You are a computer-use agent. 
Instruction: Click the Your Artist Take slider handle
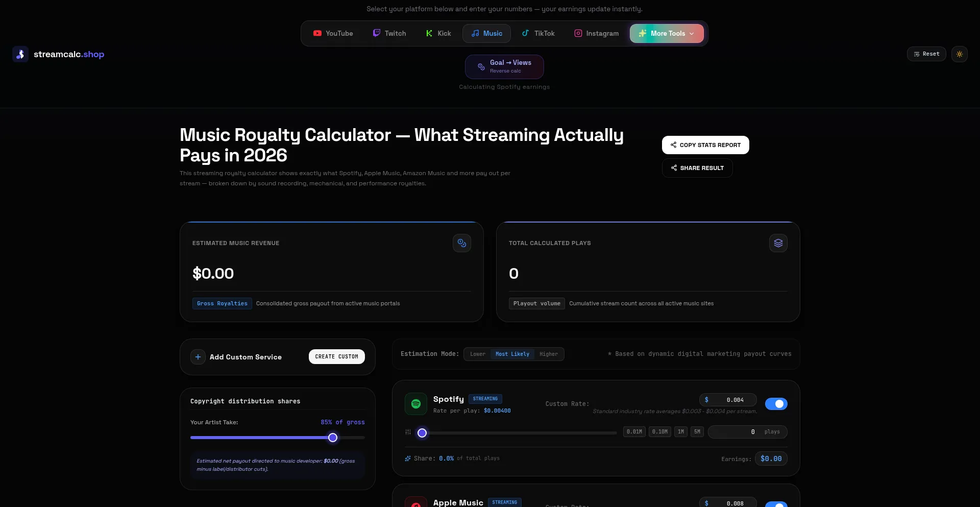tap(333, 438)
